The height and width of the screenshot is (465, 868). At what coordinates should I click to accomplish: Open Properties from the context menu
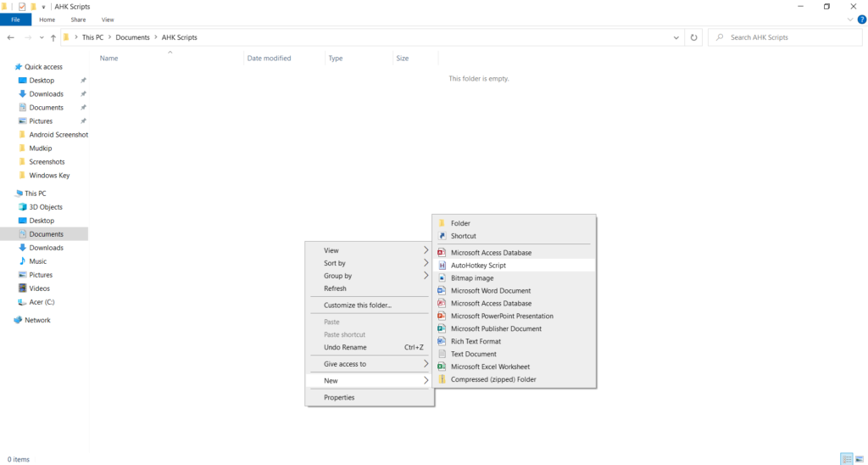point(370,397)
